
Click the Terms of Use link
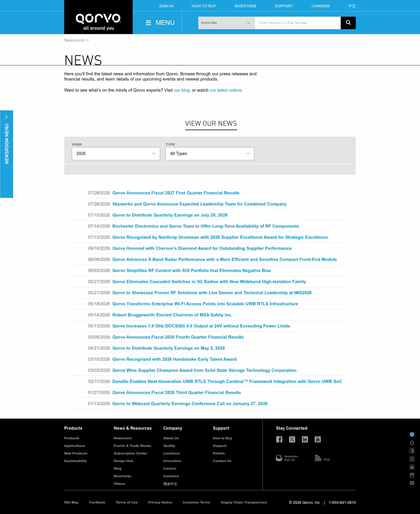[x=127, y=502]
